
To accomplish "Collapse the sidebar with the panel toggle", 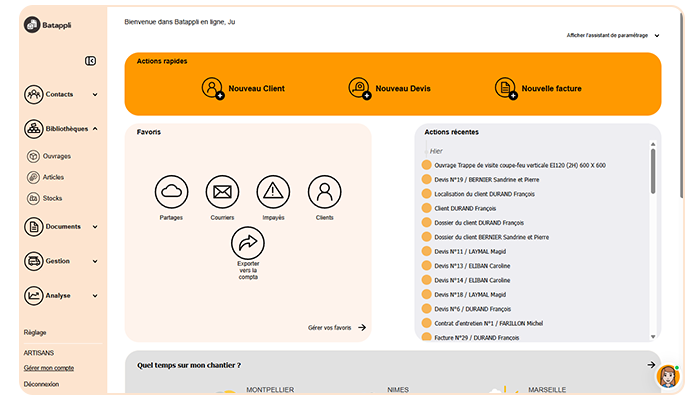I will click(x=90, y=61).
